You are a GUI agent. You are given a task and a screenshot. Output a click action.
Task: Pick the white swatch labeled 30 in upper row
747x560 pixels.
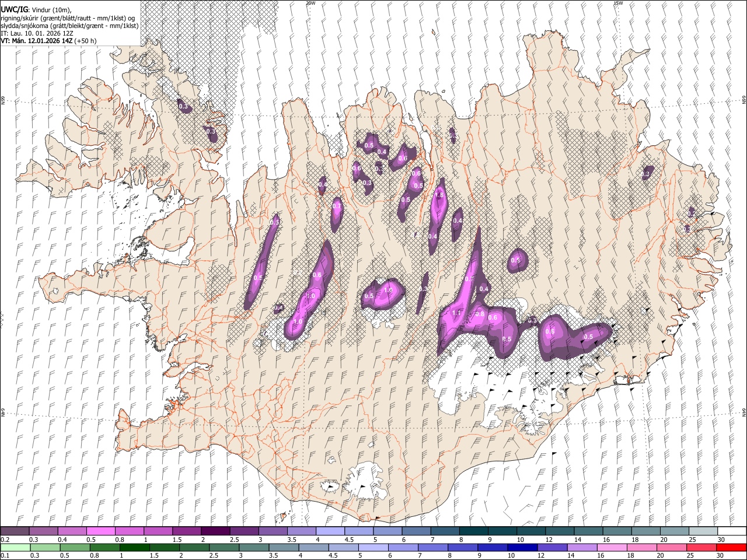point(732,531)
